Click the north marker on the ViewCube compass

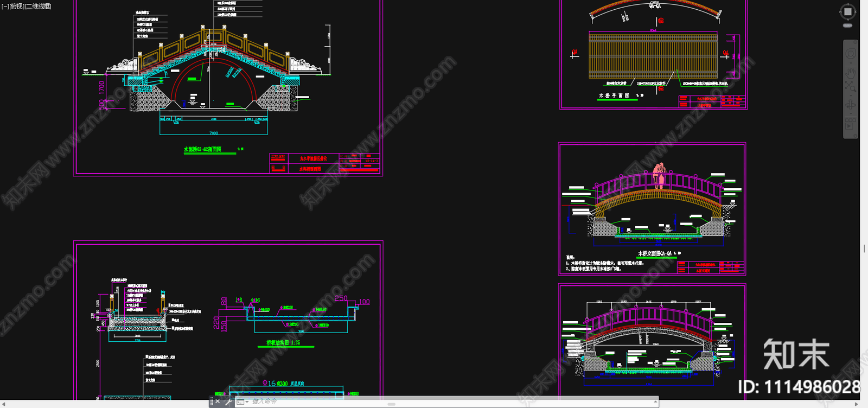tap(848, 4)
